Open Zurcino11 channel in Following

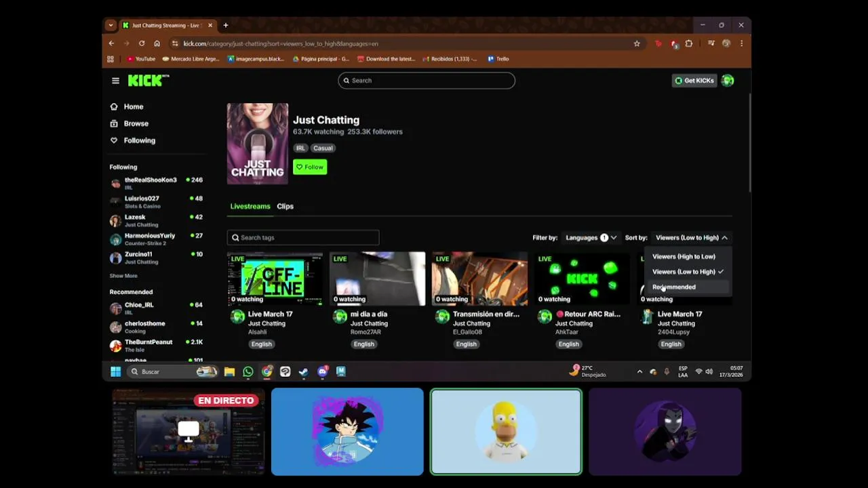[x=157, y=258]
